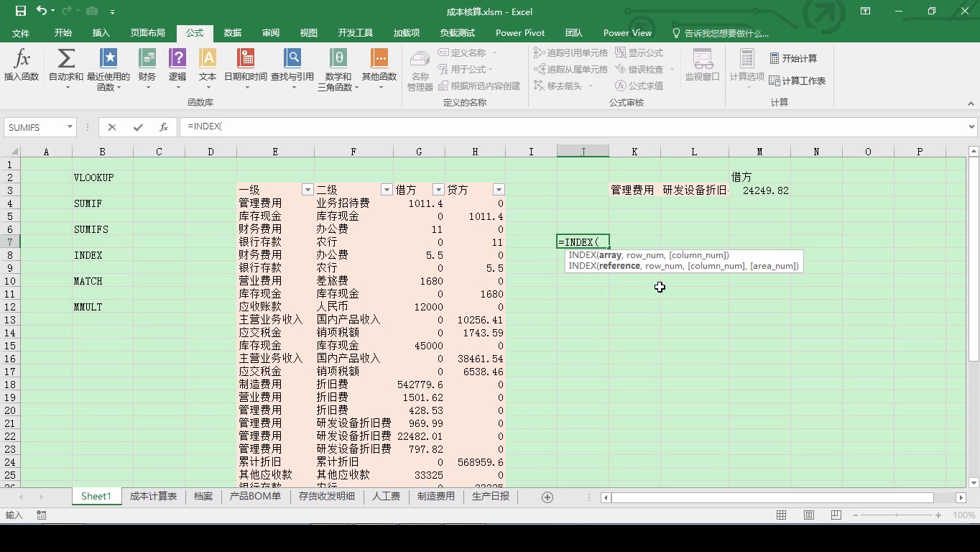Confirm the formula with the checkmark button

tap(137, 126)
